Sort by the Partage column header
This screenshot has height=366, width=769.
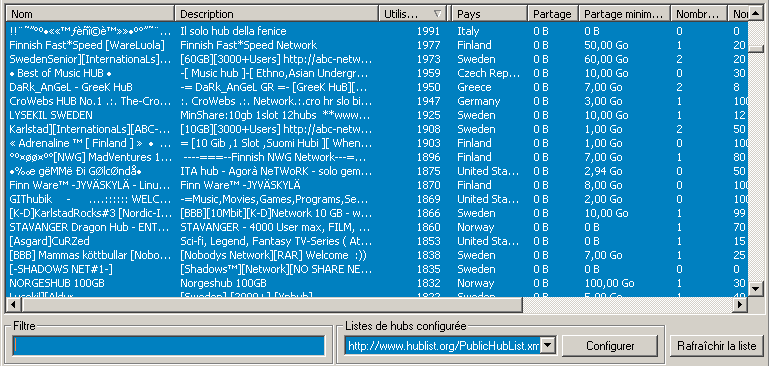pos(554,14)
